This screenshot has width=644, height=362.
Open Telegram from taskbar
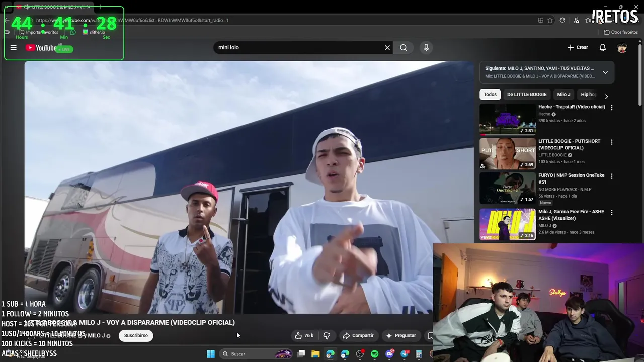tap(405, 354)
